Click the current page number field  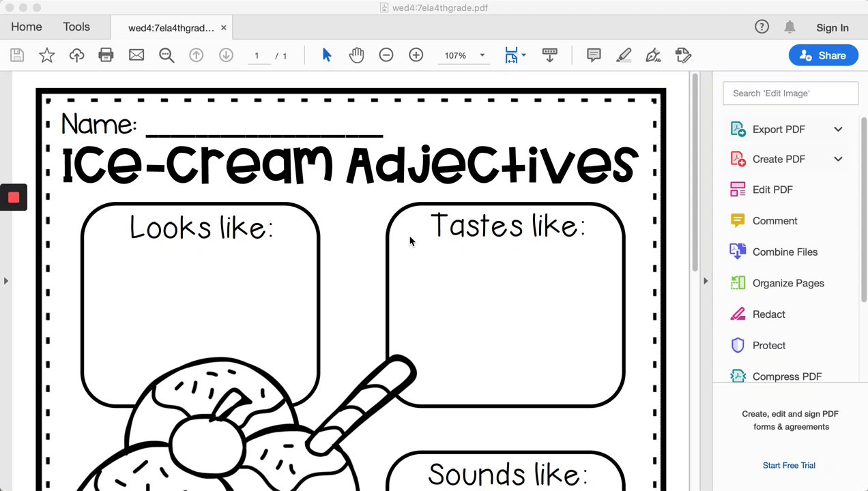[x=257, y=56]
